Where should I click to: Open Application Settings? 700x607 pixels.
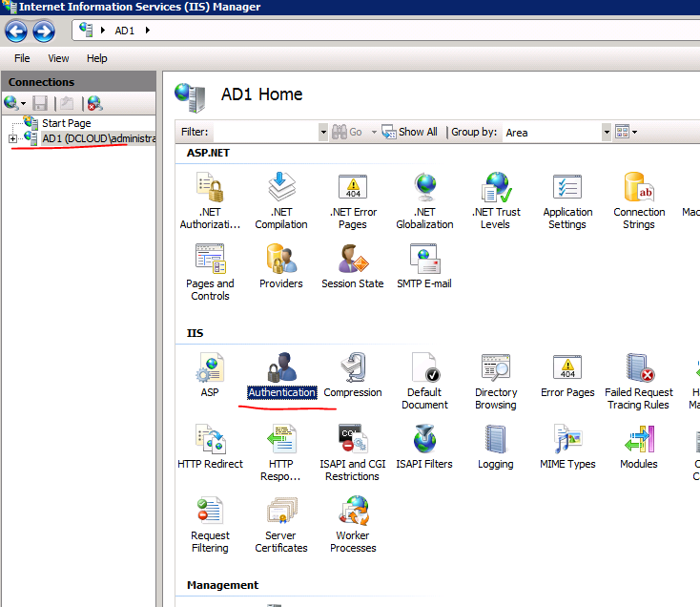[567, 200]
